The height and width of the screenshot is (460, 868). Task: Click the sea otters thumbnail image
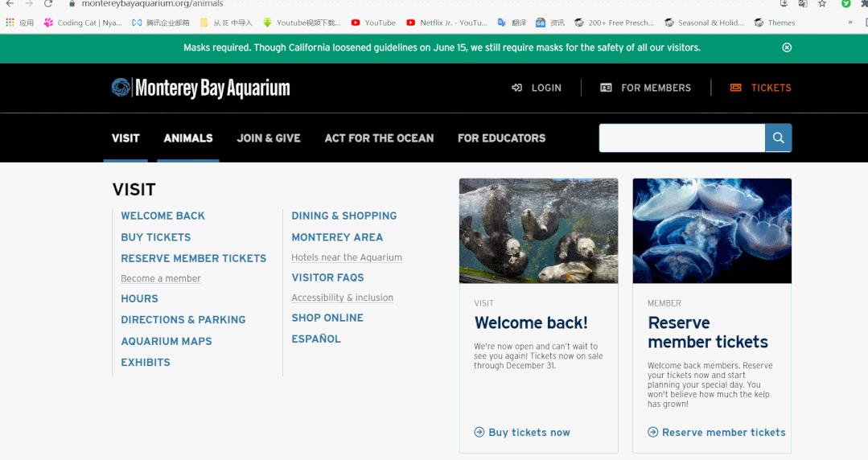[x=538, y=231]
